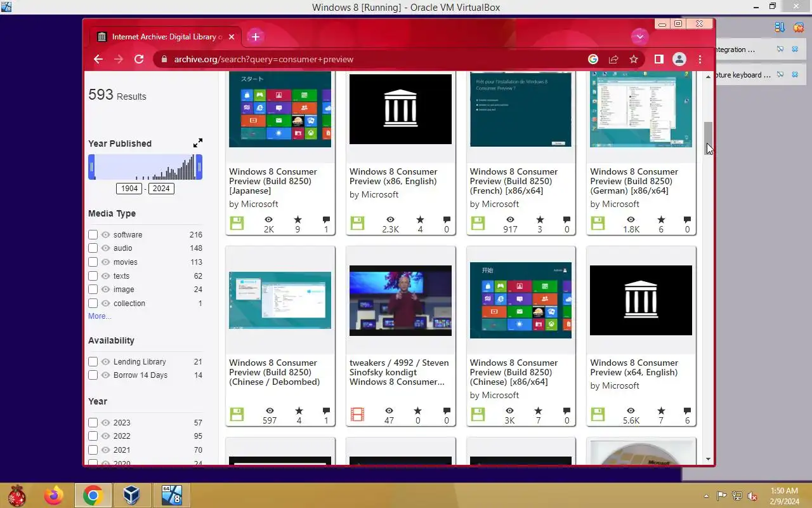The width and height of the screenshot is (812, 508).
Task: Click the tab search dropdown arrow
Action: (x=639, y=37)
